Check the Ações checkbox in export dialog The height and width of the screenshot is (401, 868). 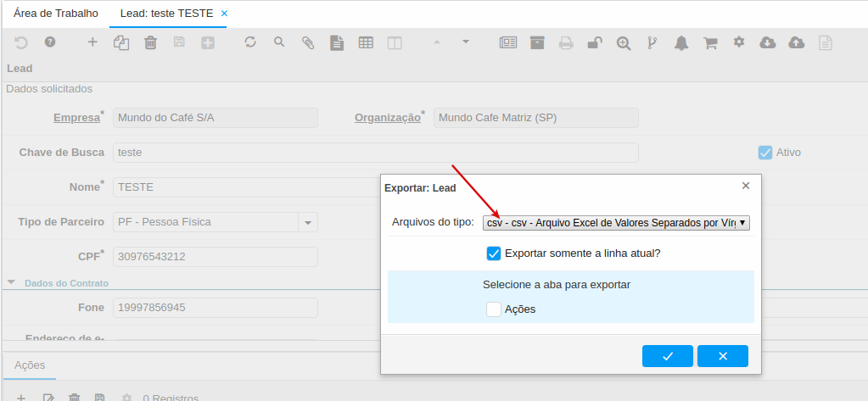point(494,309)
